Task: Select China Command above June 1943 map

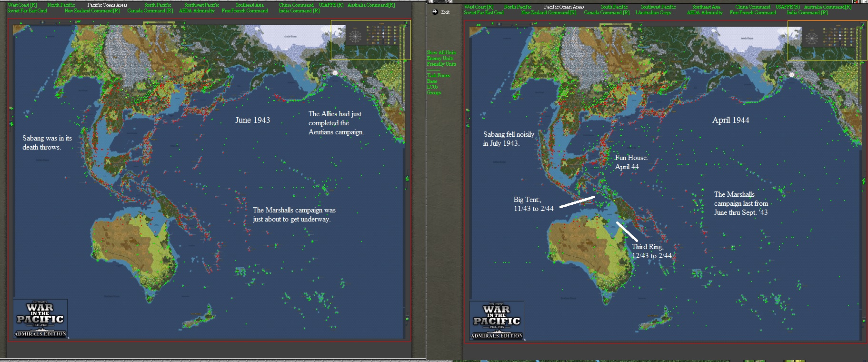Action: click(x=296, y=5)
